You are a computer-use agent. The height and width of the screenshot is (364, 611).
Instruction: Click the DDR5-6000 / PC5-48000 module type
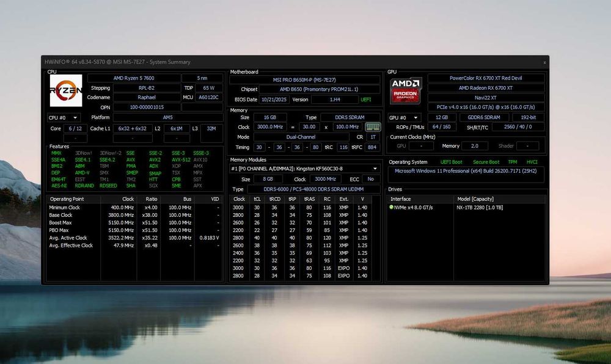coord(313,189)
